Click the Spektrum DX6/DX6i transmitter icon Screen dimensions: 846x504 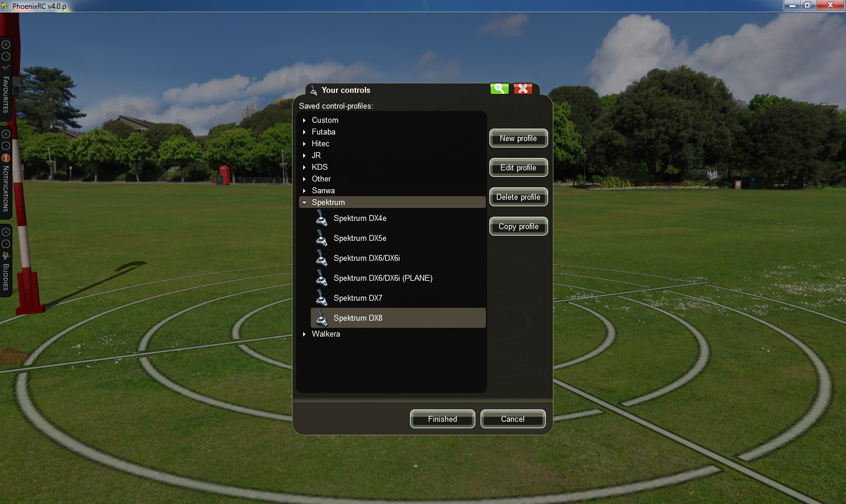tap(321, 258)
